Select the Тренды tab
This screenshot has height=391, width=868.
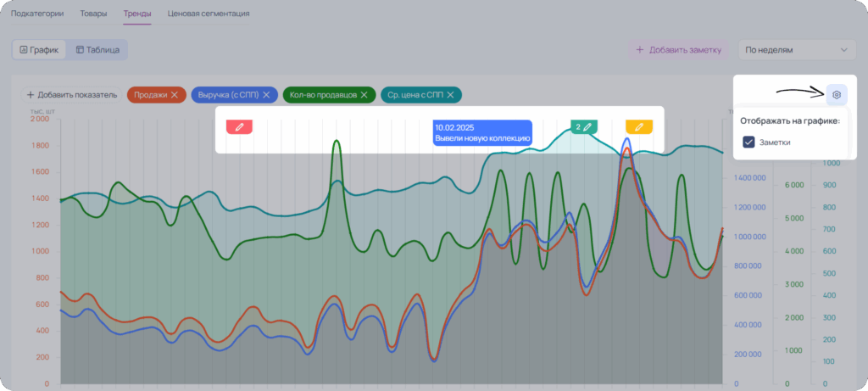(137, 14)
